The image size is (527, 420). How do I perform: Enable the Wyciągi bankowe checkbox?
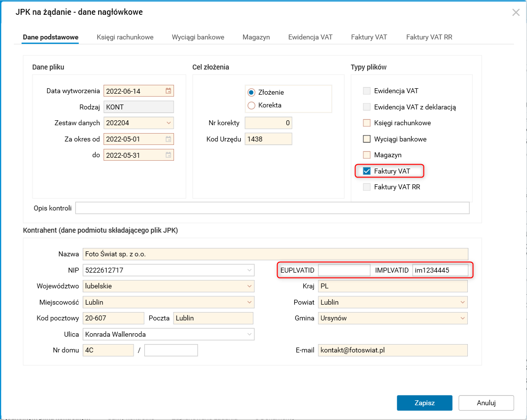367,139
